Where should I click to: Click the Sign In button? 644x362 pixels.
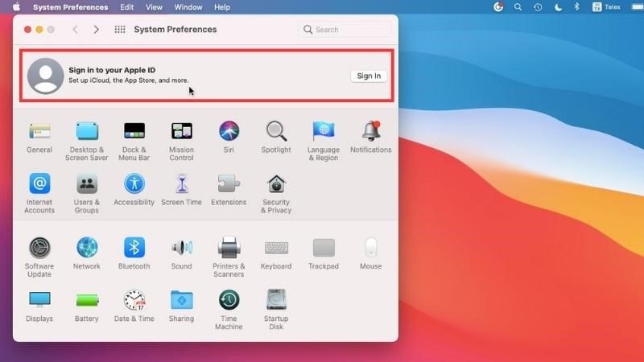click(x=369, y=76)
